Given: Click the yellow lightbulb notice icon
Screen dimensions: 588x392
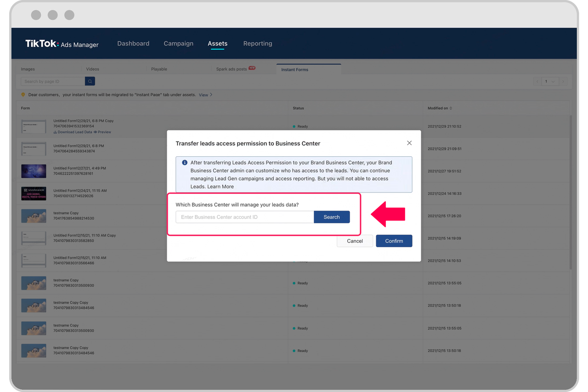Looking at the screenshot, I should 23,95.
